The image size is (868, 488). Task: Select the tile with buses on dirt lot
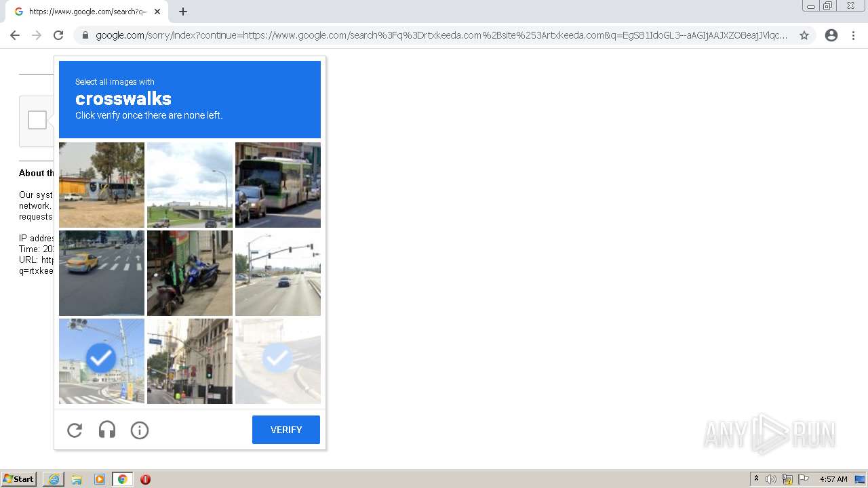pos(102,185)
